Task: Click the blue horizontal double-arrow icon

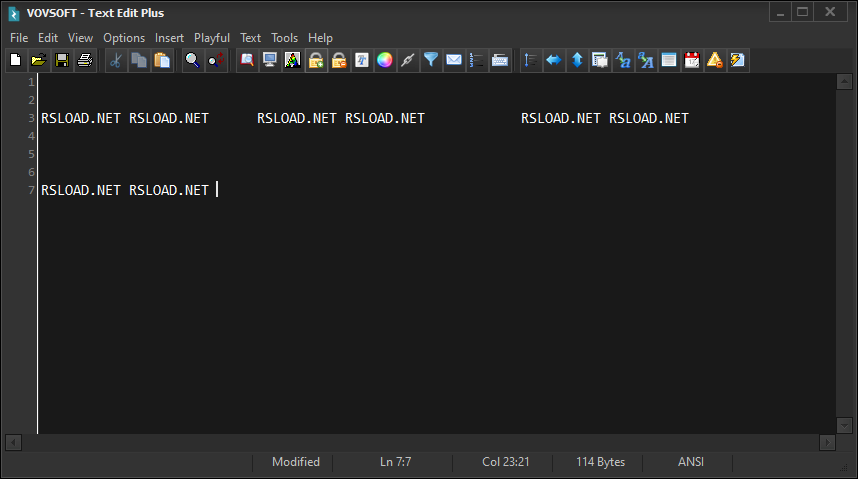Action: pyautogui.click(x=554, y=60)
